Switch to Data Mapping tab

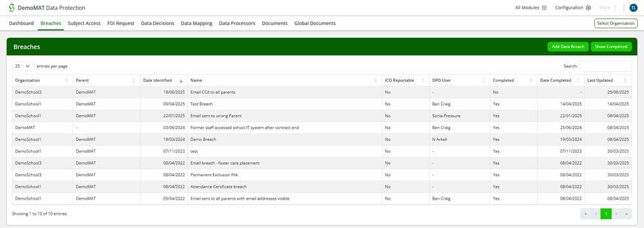pos(197,23)
